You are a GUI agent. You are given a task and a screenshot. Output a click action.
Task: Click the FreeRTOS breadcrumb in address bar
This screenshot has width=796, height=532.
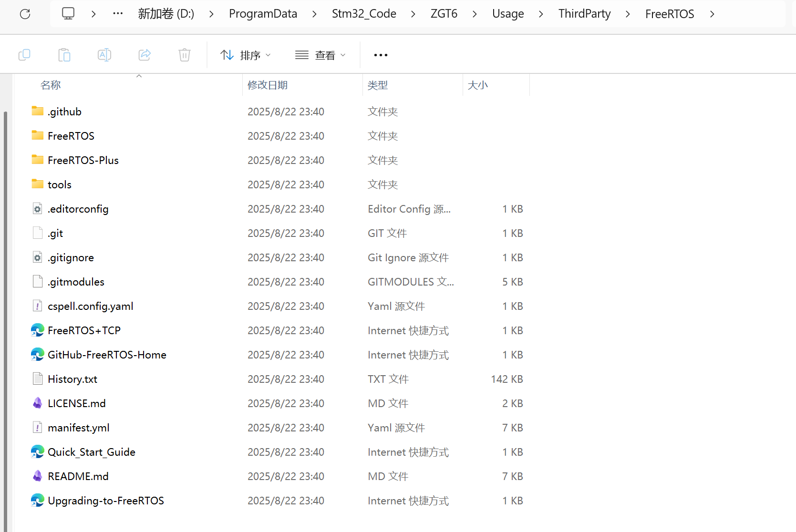pyautogui.click(x=670, y=14)
